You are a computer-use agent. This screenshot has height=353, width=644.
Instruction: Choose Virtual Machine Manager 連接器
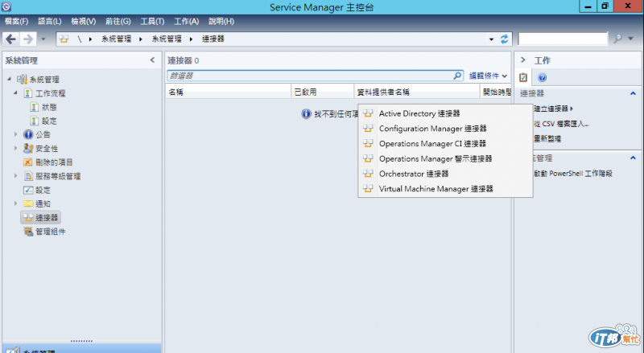click(445, 189)
